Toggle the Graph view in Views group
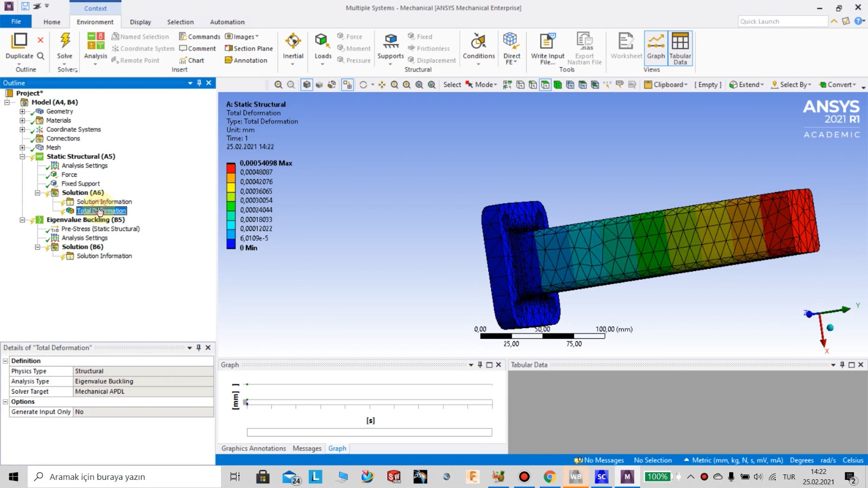This screenshot has width=868, height=488. click(656, 48)
